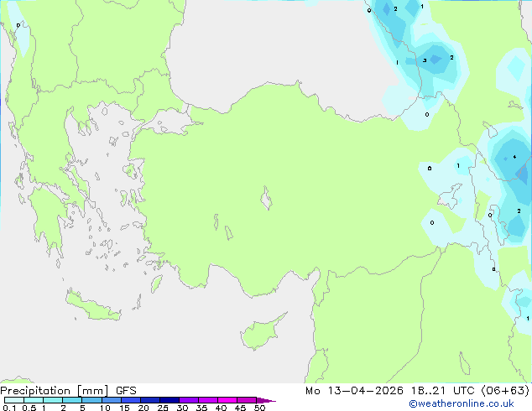532x411 pixels.
Task: Click the "Precipitation" title text
Action: (35, 391)
